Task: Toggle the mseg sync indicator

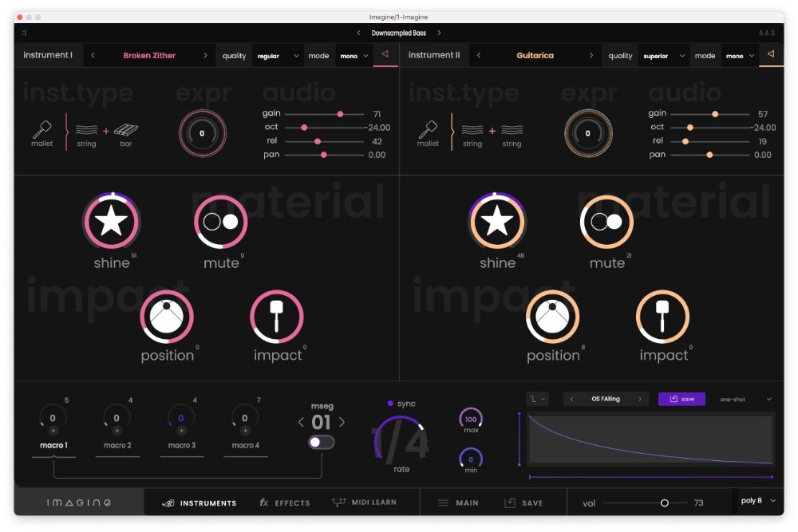Action: click(390, 404)
